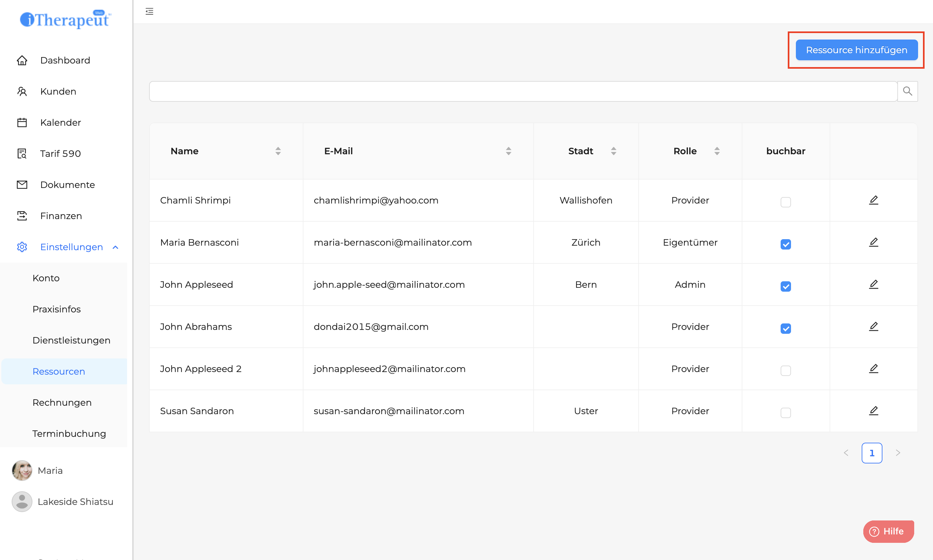
Task: Open Dashboard via home icon
Action: [x=22, y=60]
